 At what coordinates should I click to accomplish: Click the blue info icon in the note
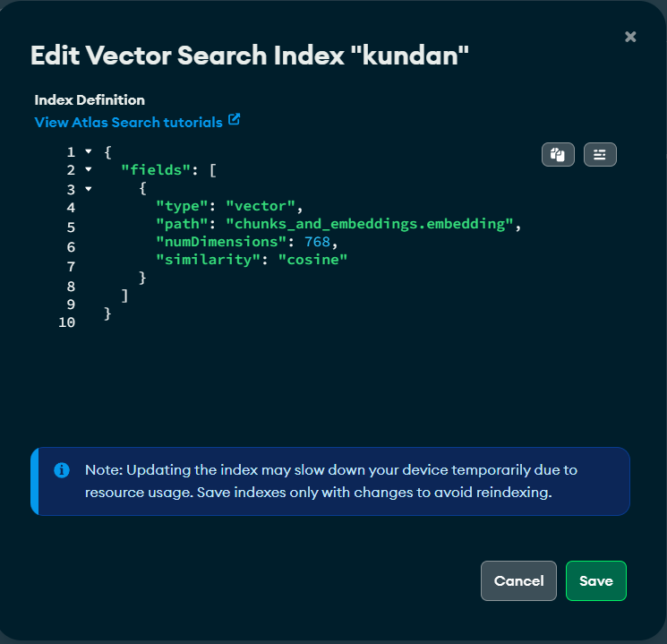click(x=62, y=469)
